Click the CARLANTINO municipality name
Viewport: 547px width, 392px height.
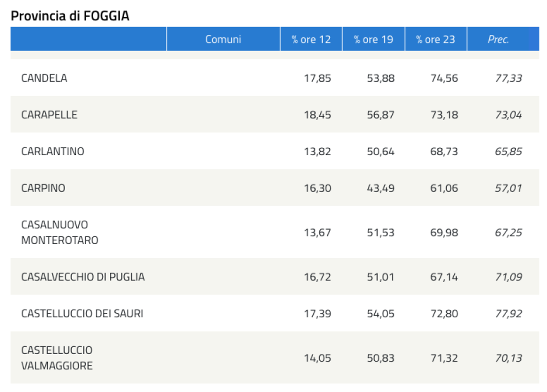(53, 152)
